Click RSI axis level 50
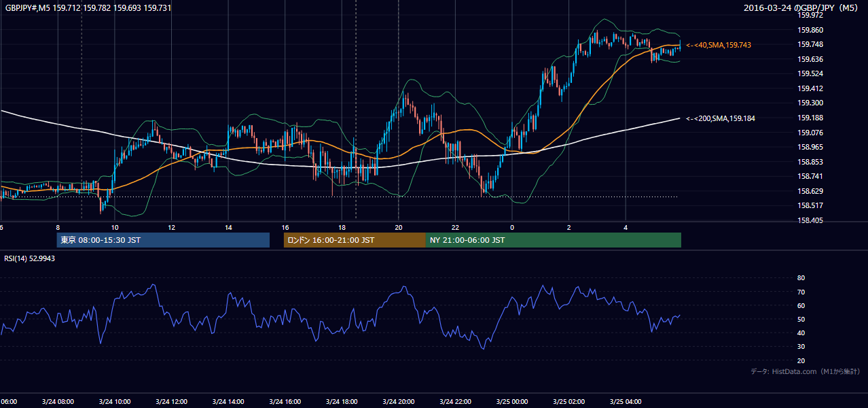This screenshot has height=408, width=868. point(801,319)
